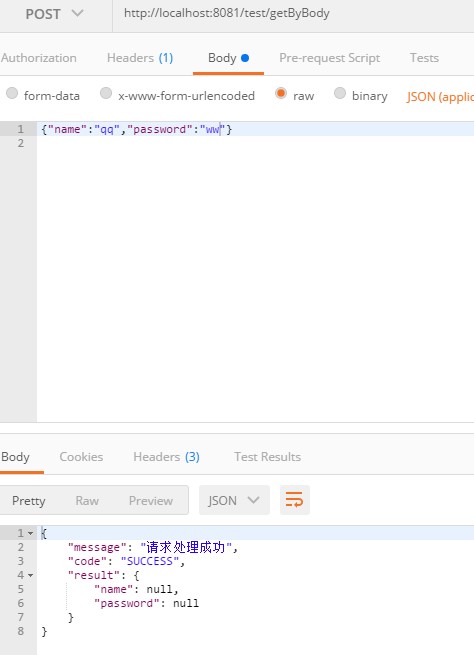Screen dimensions: 474x655
Task: Open the Tests tab
Action: [x=424, y=58]
